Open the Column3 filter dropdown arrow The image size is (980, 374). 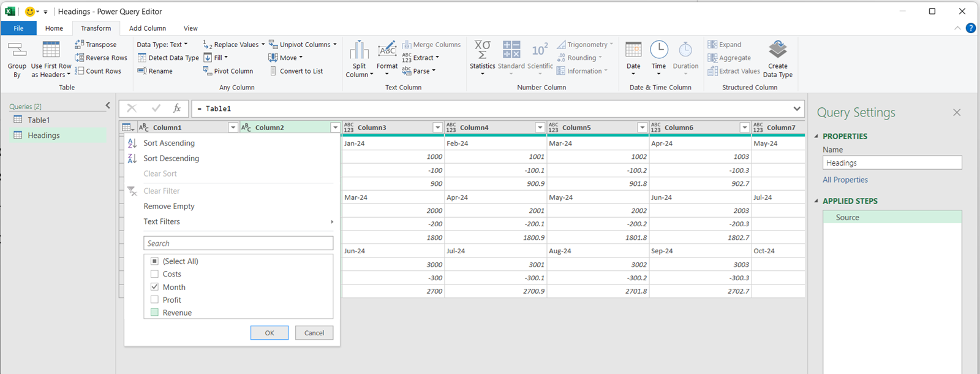point(437,128)
